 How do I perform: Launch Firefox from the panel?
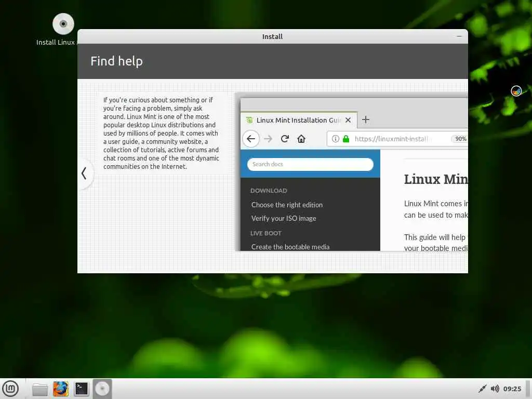(61, 389)
